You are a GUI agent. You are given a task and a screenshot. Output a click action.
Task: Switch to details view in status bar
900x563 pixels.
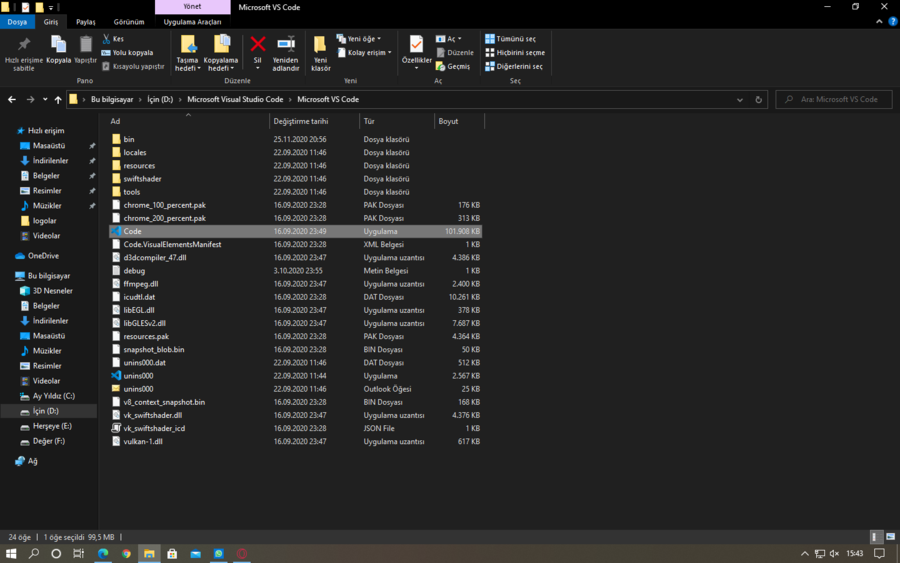tap(876, 537)
